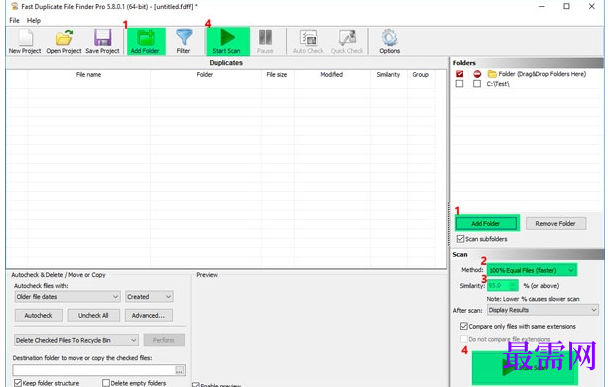Click the Similarity percentage spinner field
Image resolution: width=615 pixels, height=387 pixels.
[x=502, y=285]
